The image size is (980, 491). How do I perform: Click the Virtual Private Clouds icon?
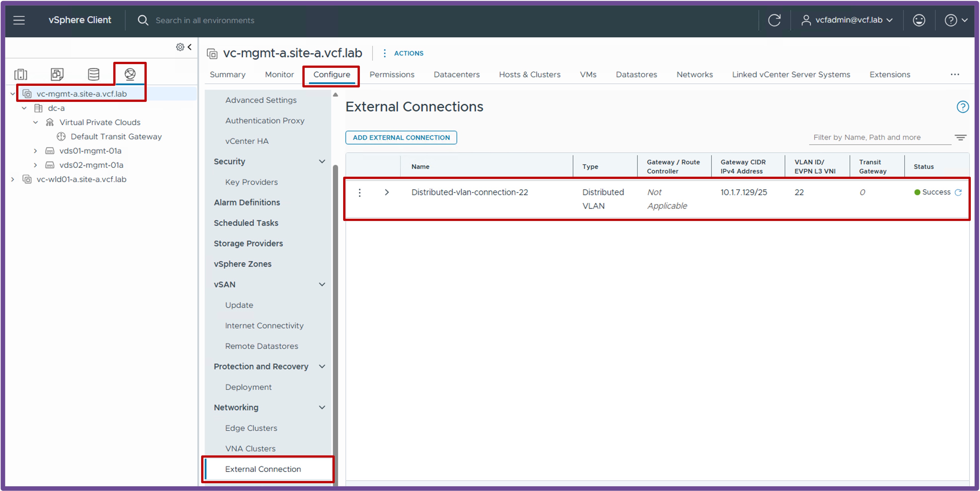[50, 123]
